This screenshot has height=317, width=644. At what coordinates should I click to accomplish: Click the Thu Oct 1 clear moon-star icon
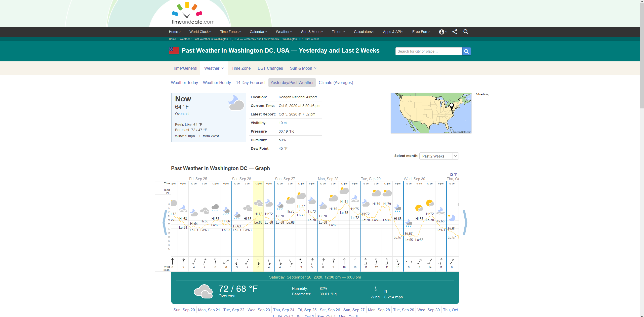pos(452,217)
